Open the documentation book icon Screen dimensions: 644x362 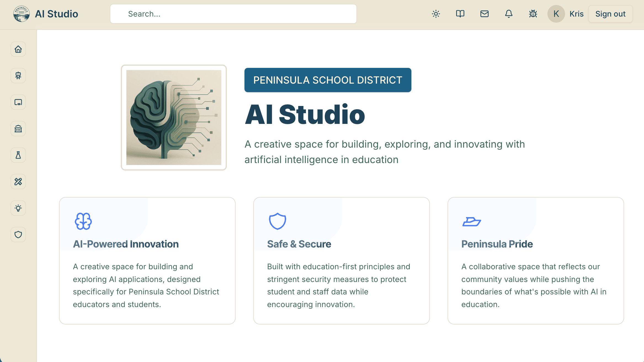point(460,14)
